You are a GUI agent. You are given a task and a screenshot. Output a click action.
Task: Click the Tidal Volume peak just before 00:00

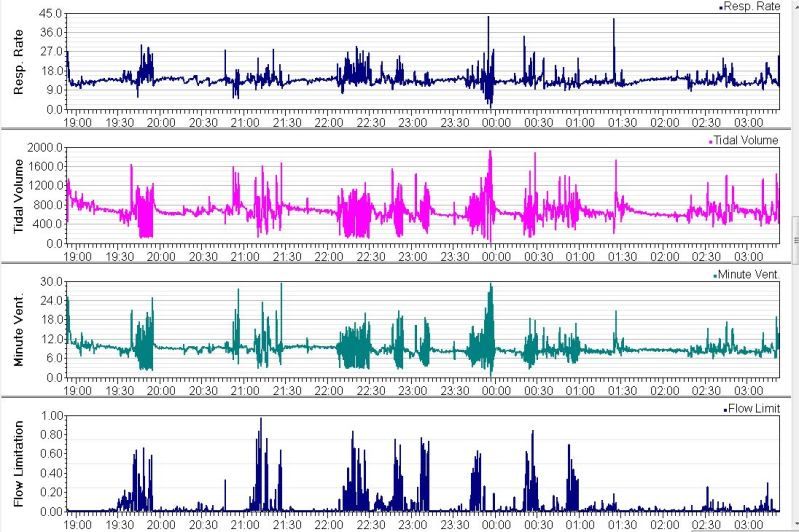pos(490,152)
